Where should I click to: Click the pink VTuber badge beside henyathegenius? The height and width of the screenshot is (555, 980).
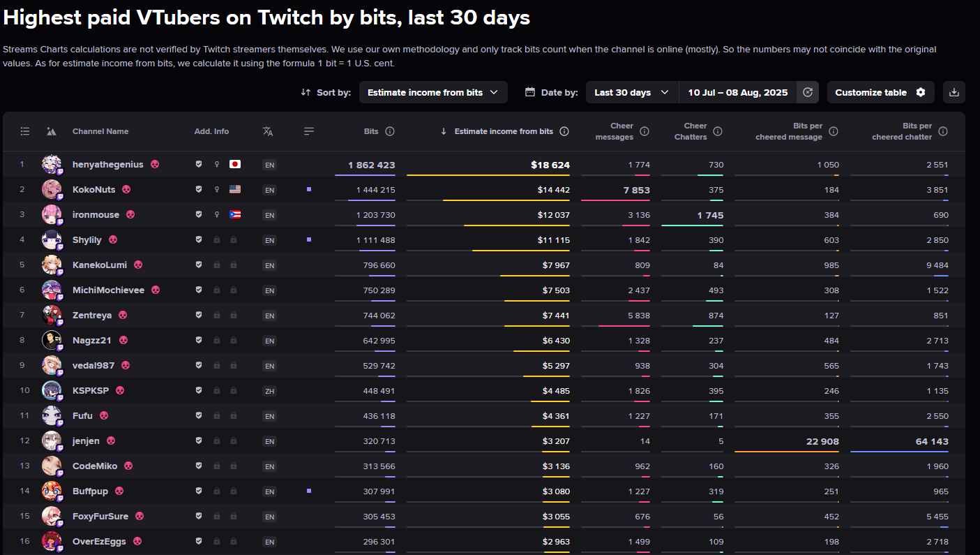tap(155, 165)
